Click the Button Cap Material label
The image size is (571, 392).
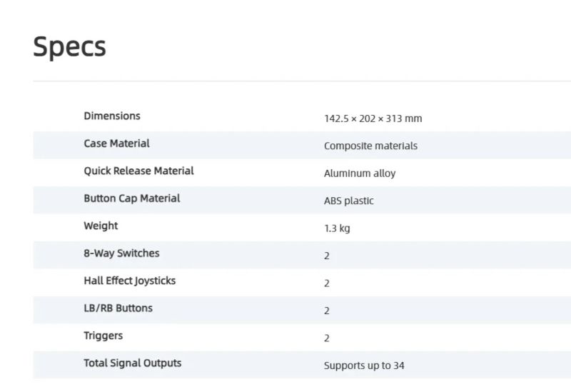click(x=131, y=198)
